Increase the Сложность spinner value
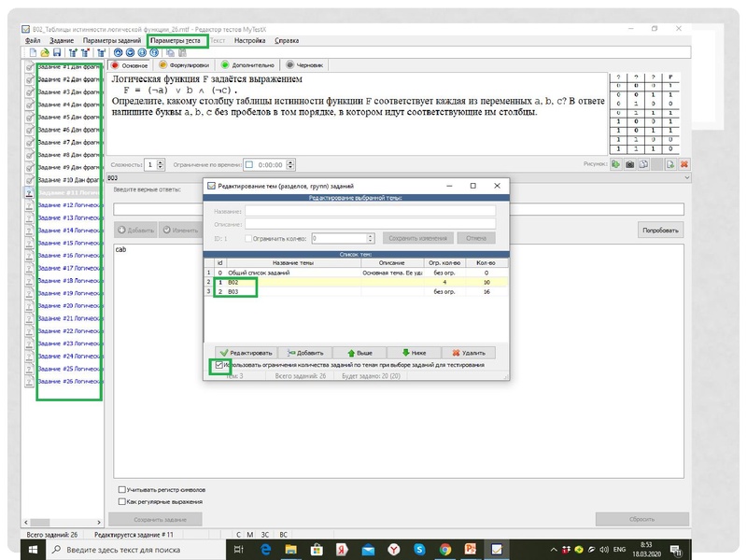The height and width of the screenshot is (560, 747). (x=162, y=161)
